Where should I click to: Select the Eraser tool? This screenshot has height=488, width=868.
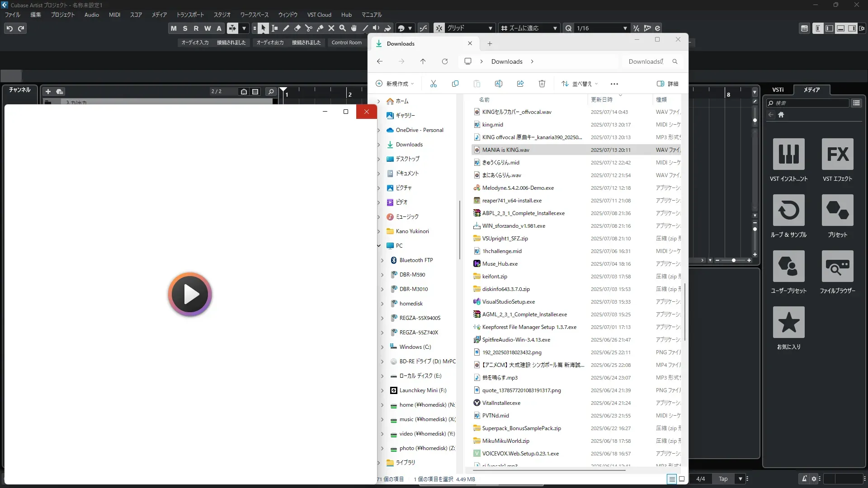[297, 28]
